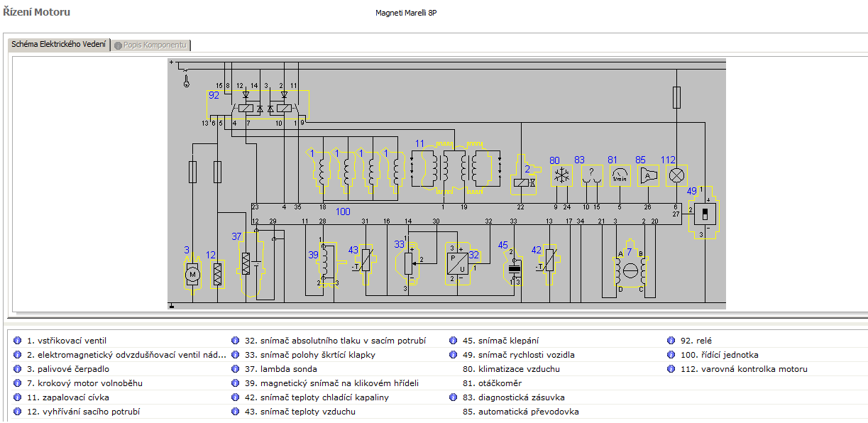Select the diagnostic socket symbol 83
The width and height of the screenshot is (868, 423).
tap(592, 175)
